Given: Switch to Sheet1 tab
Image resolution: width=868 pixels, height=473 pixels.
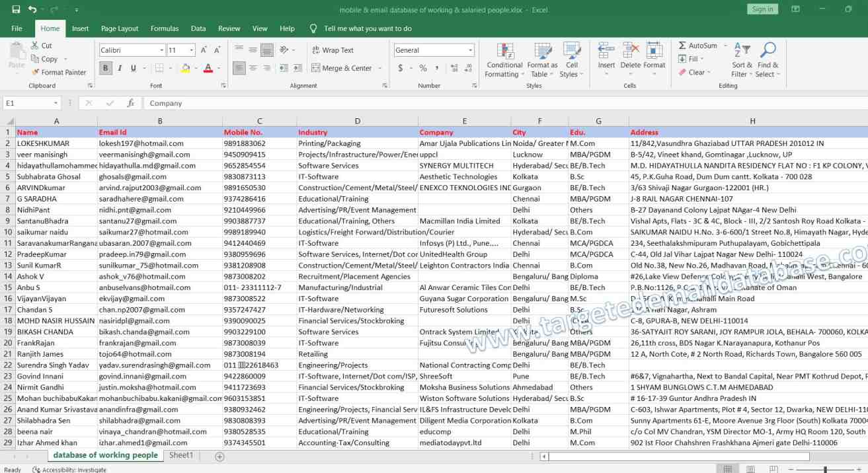Looking at the screenshot, I should pyautogui.click(x=180, y=455).
